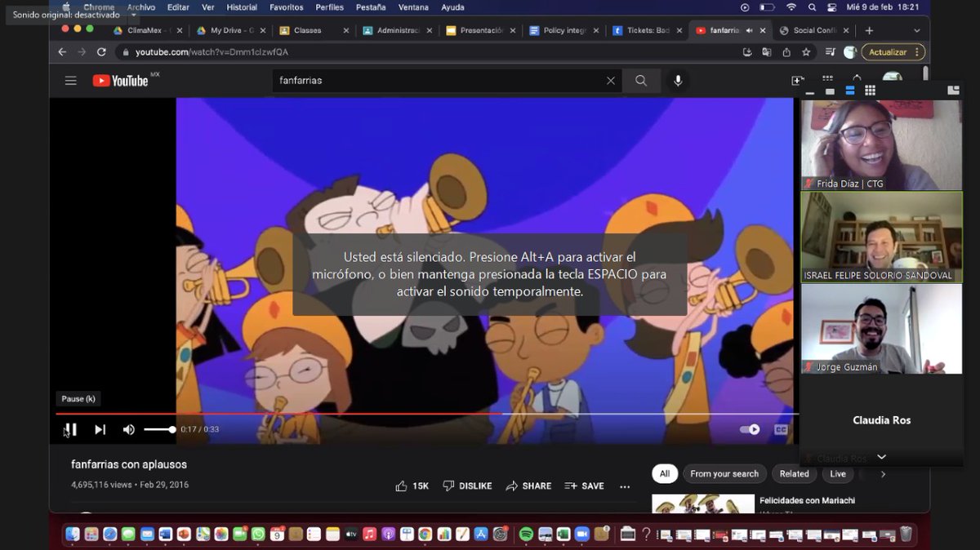Viewport: 980px width, 550px height.
Task: Open YouTube hamburger guide menu
Action: click(71, 81)
